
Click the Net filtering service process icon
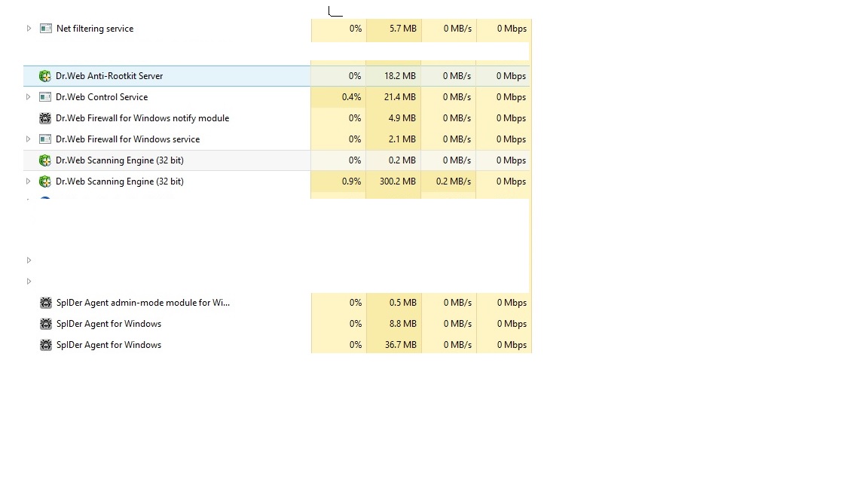click(46, 29)
